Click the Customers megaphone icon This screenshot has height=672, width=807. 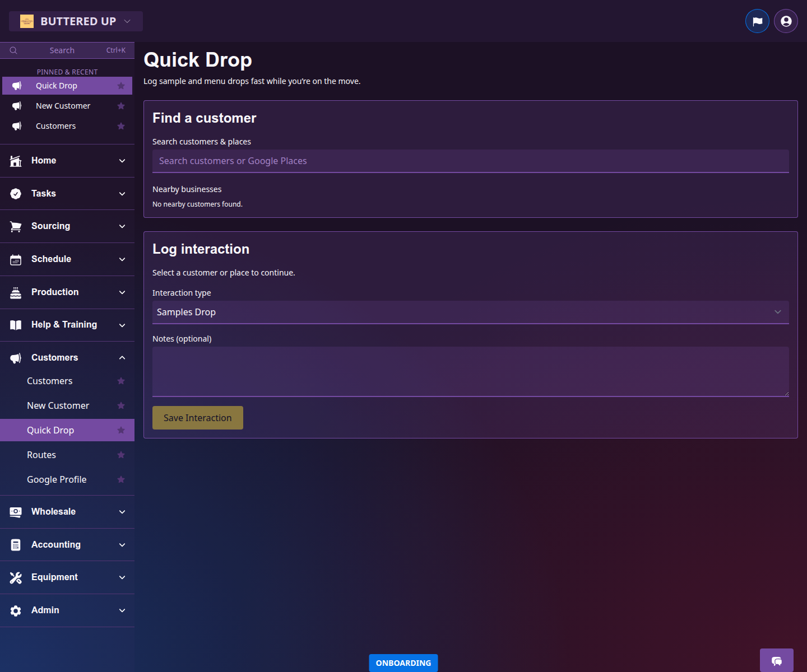tap(15, 357)
